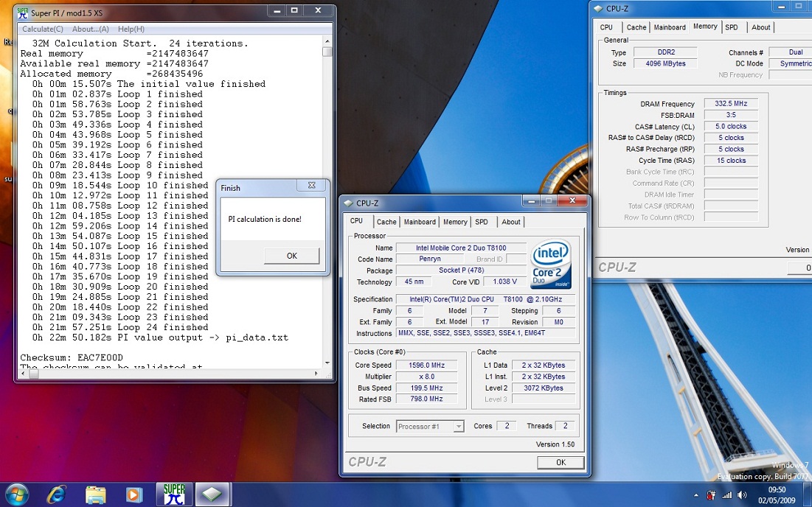Open Windows Media Player taskbar icon

coord(134,494)
